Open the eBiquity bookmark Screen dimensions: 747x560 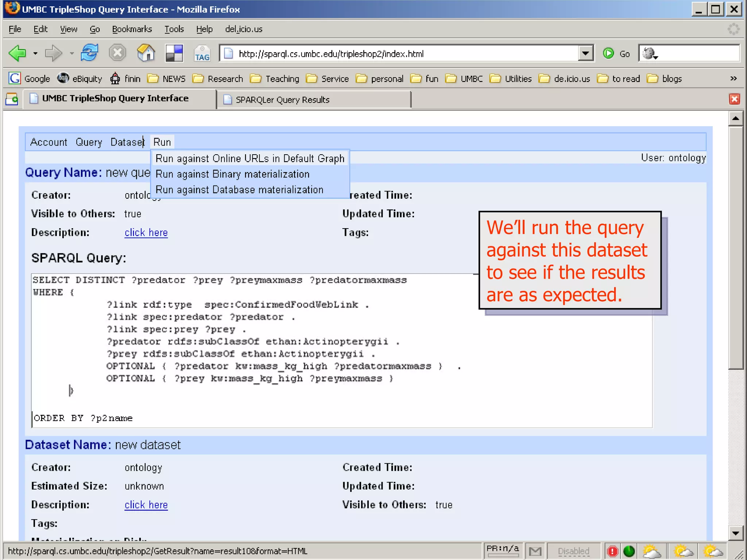point(80,78)
